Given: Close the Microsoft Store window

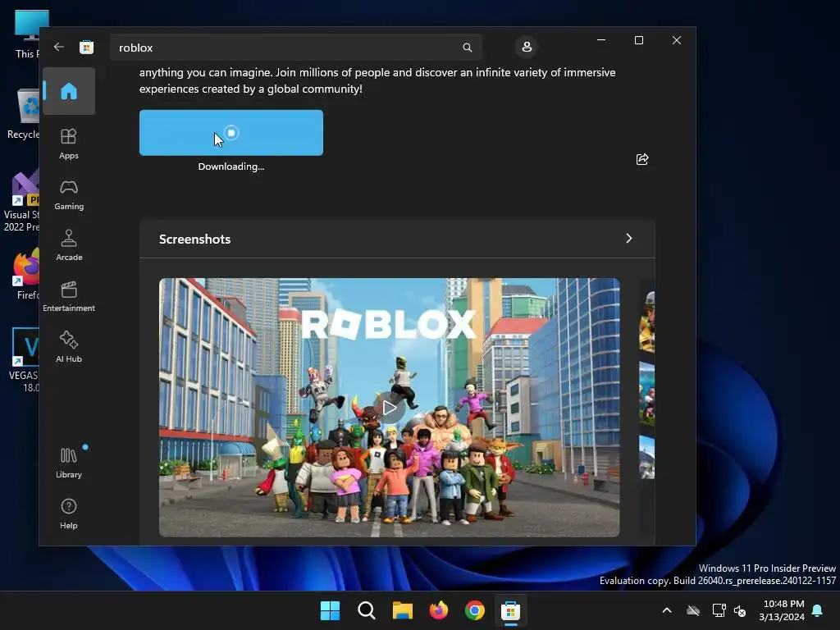Looking at the screenshot, I should (x=677, y=40).
